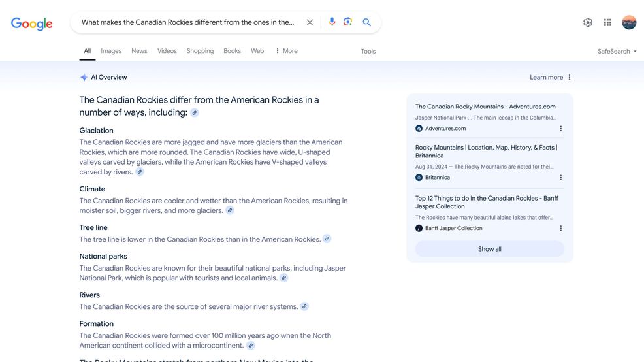The image size is (644, 362).
Task: Expand the More search filters menu
Action: (287, 51)
